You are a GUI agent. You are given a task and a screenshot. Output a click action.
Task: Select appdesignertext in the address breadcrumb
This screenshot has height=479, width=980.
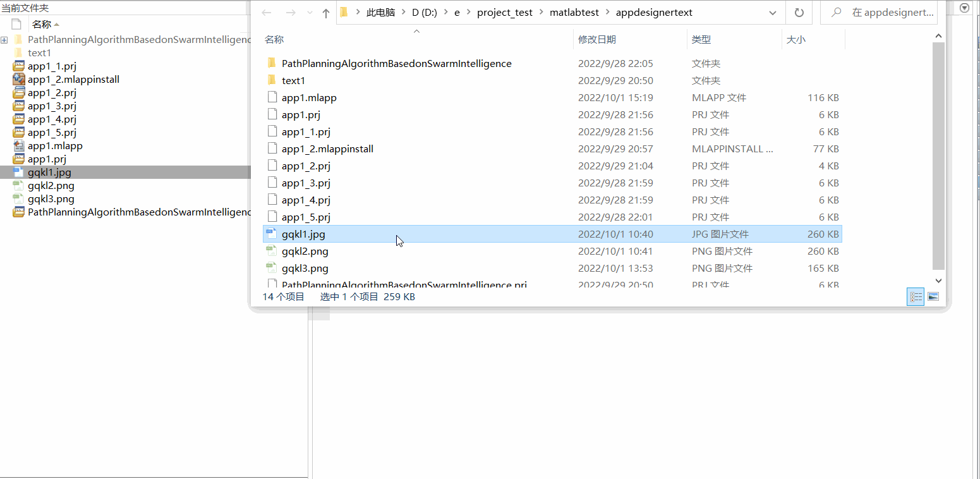(x=654, y=13)
